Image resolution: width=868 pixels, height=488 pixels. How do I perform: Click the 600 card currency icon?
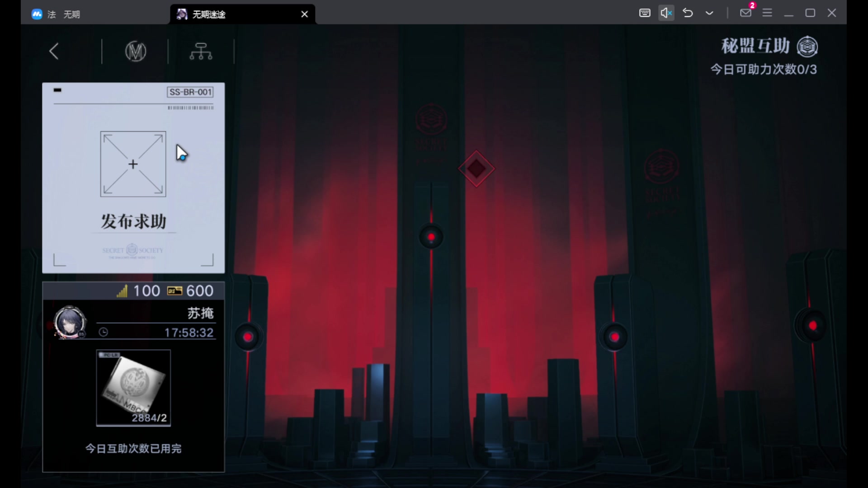175,291
